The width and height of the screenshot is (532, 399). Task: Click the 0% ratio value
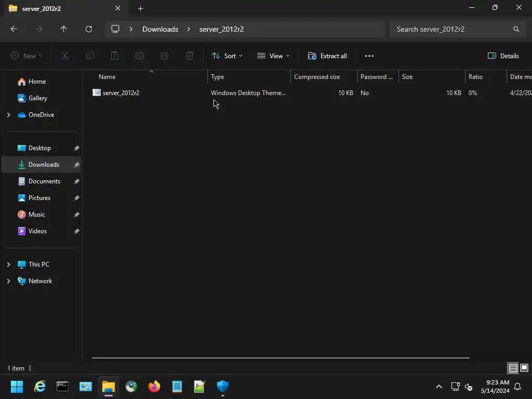coord(473,92)
